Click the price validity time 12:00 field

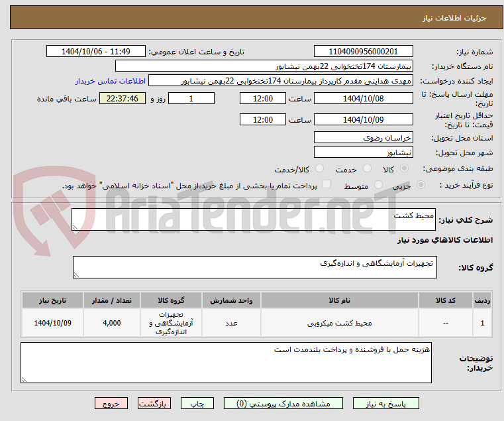(263, 119)
